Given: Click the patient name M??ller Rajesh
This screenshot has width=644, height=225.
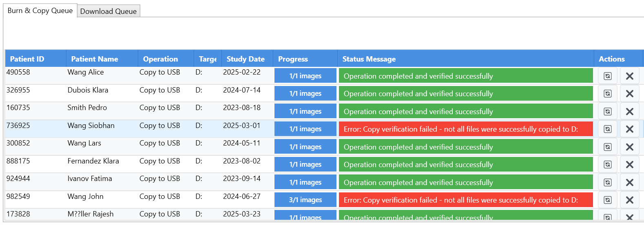Looking at the screenshot, I should pos(91,214).
